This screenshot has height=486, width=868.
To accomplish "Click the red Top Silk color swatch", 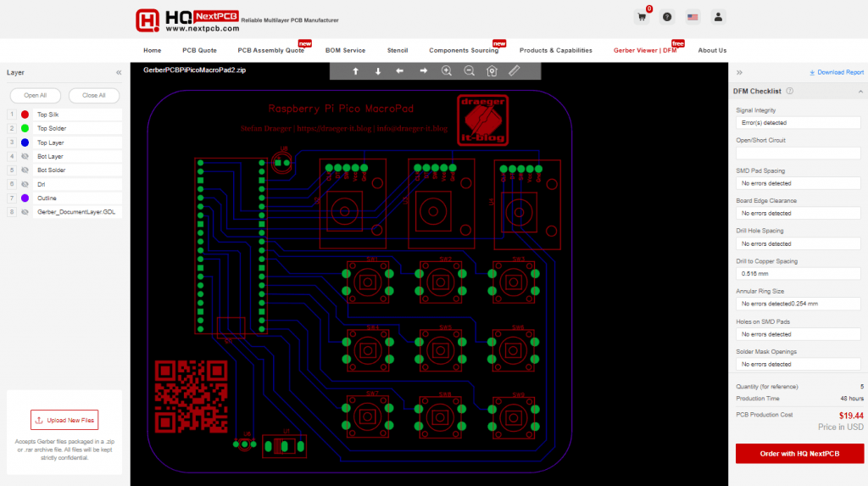I will [25, 115].
